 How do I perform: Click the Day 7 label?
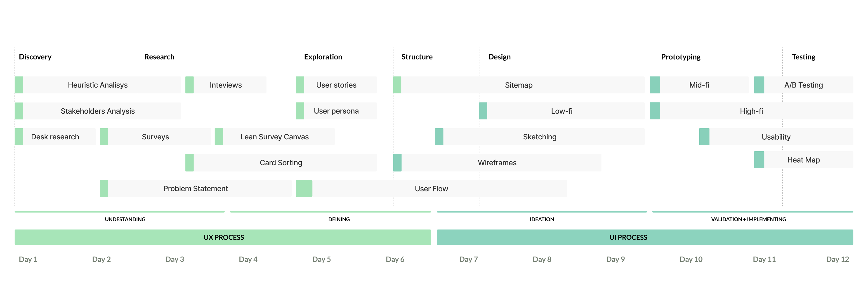[x=468, y=259]
